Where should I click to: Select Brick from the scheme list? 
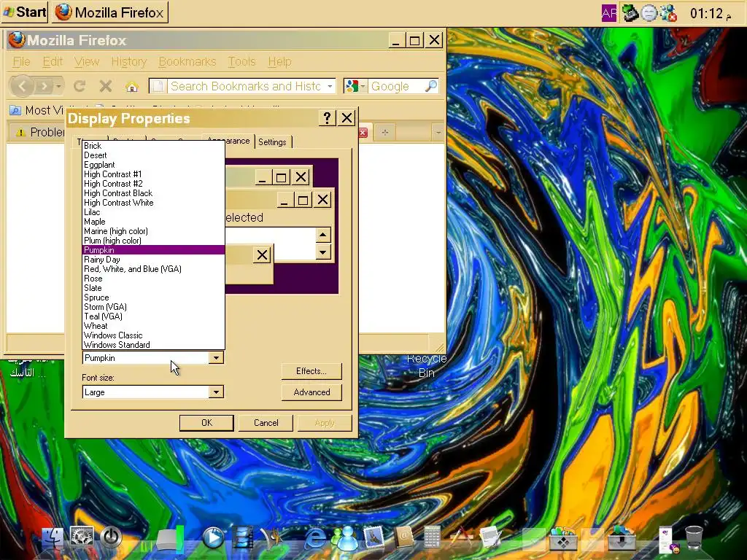[153, 146]
